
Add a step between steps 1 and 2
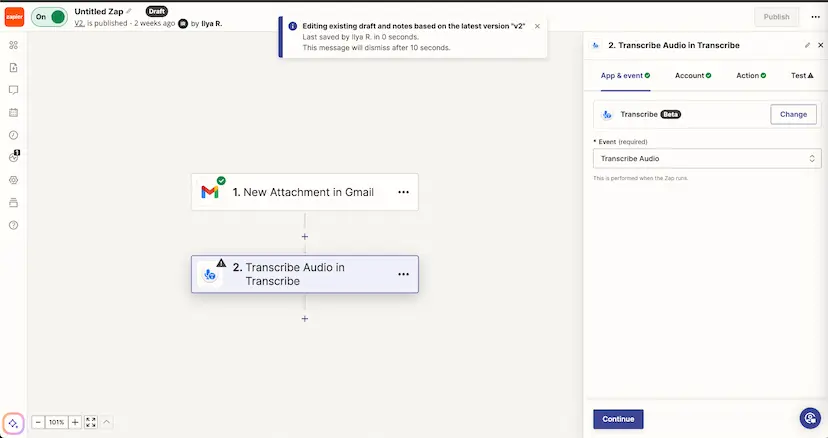[305, 237]
